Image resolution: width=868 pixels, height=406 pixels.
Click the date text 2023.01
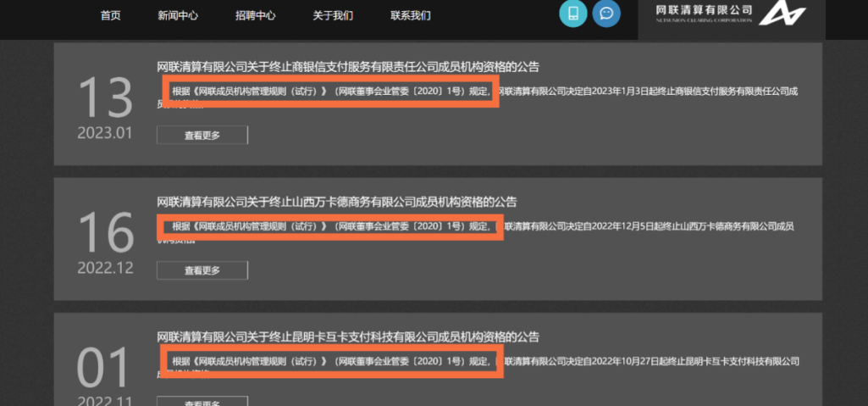pyautogui.click(x=105, y=133)
